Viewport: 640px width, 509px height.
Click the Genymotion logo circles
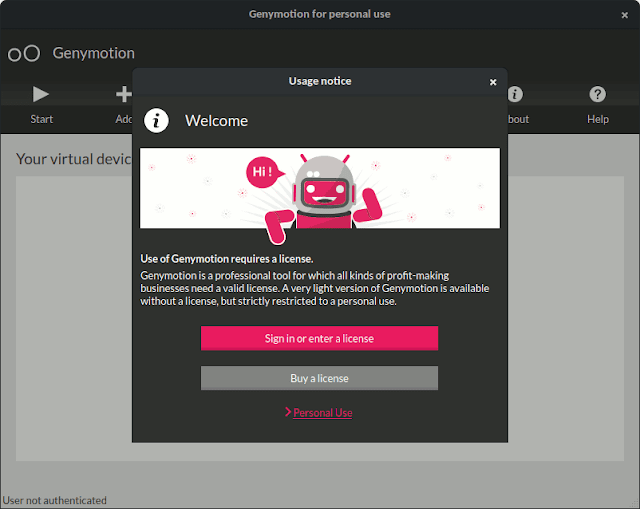[24, 53]
